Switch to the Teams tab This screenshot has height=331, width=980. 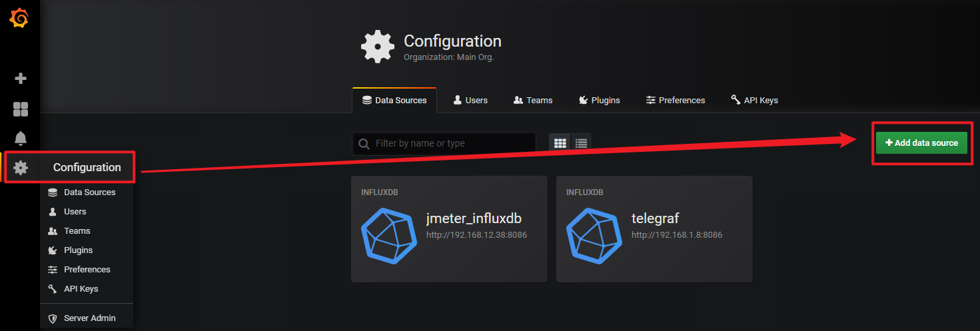tap(533, 100)
